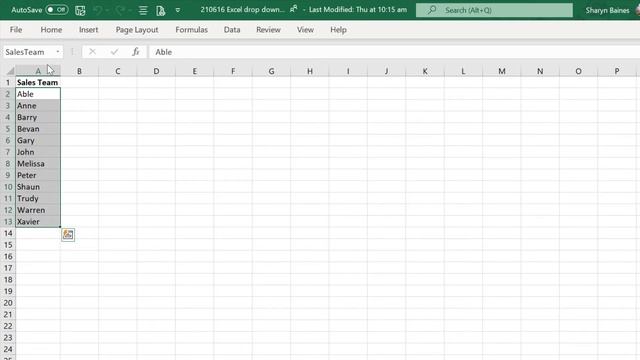
Task: Select column H header
Action: (x=310, y=71)
